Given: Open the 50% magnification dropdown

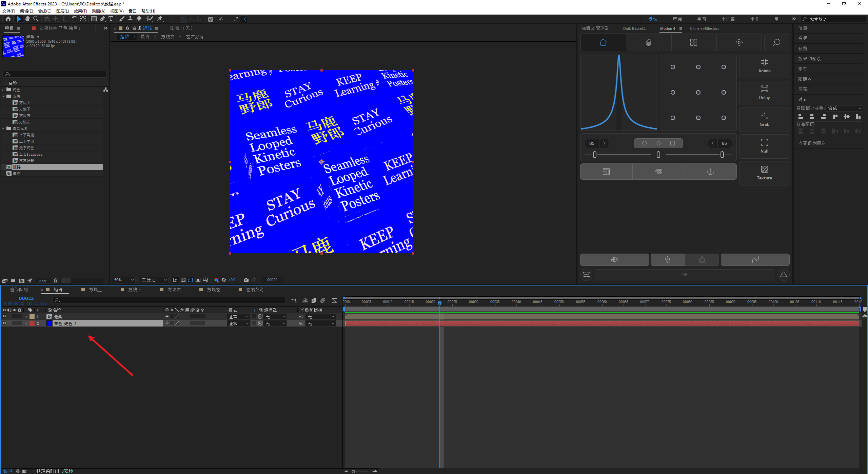Looking at the screenshot, I should point(124,280).
